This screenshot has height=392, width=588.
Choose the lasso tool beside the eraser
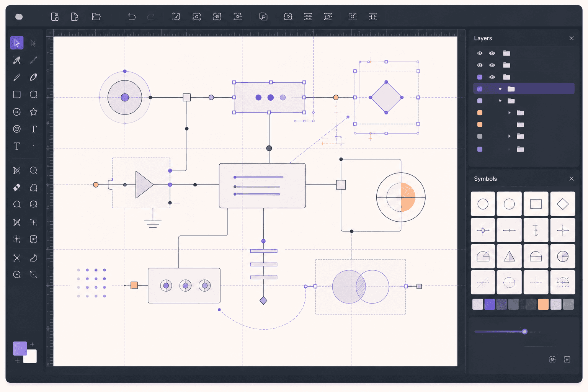(34, 188)
